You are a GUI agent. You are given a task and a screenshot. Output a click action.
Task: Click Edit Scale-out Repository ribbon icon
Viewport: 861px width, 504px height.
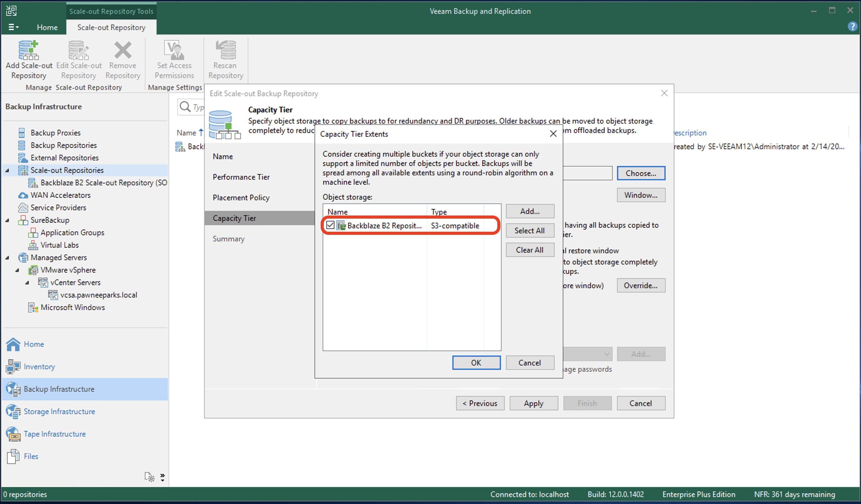79,50
